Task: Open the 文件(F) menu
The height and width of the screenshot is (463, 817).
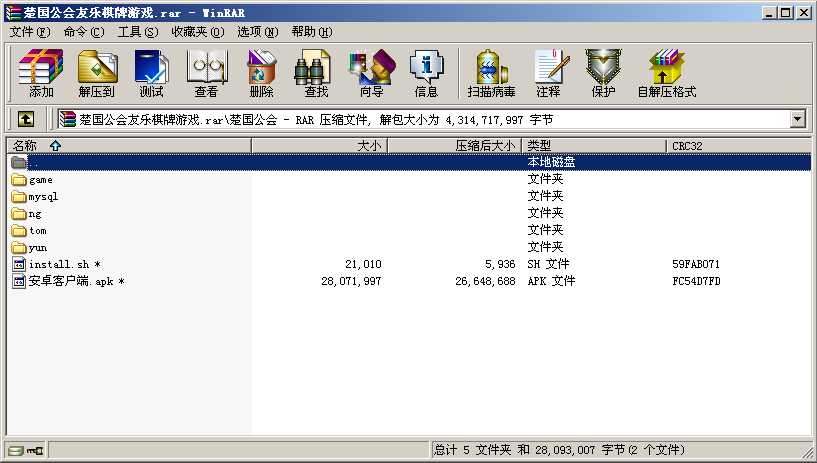Action: pyautogui.click(x=30, y=32)
